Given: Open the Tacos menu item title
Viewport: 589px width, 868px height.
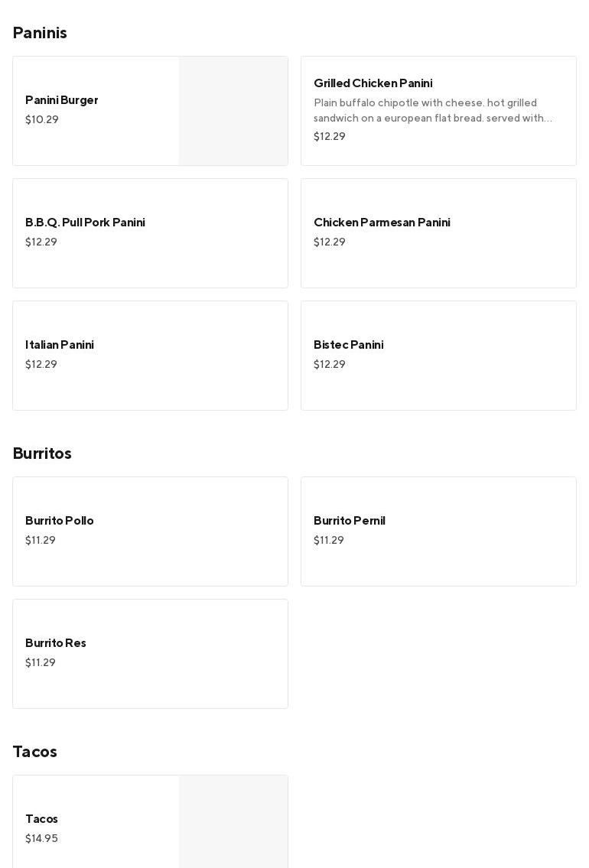Looking at the screenshot, I should (41, 819).
